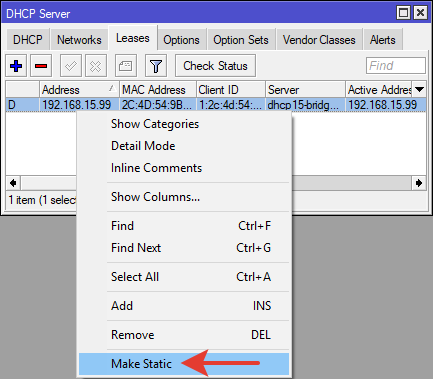Click the comment note icon
The width and height of the screenshot is (433, 379).
(126, 66)
